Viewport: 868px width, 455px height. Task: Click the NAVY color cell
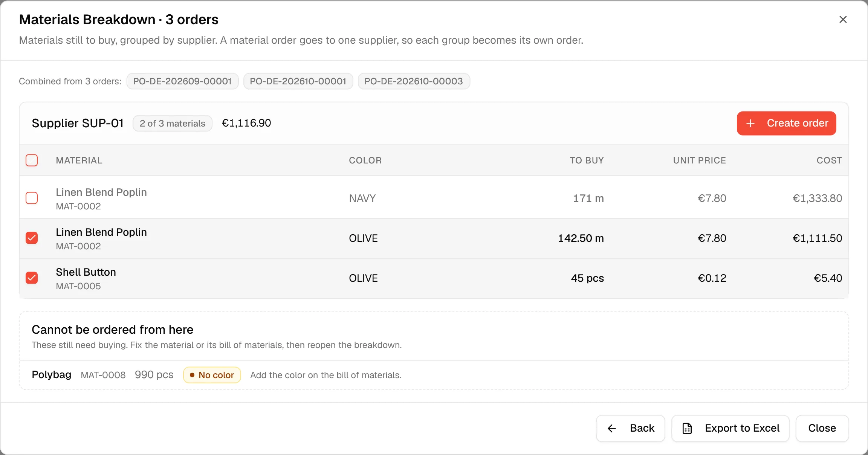point(362,198)
